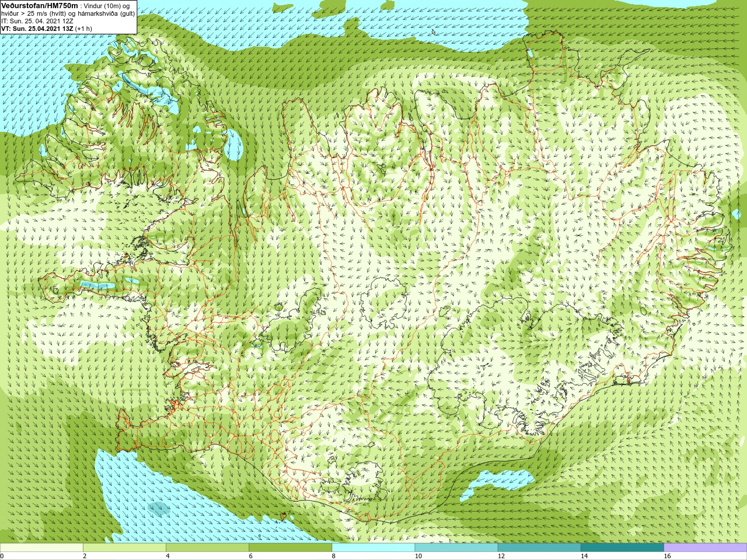Click the '16' scale label
Viewport: 747px width, 560px height.
point(667,556)
